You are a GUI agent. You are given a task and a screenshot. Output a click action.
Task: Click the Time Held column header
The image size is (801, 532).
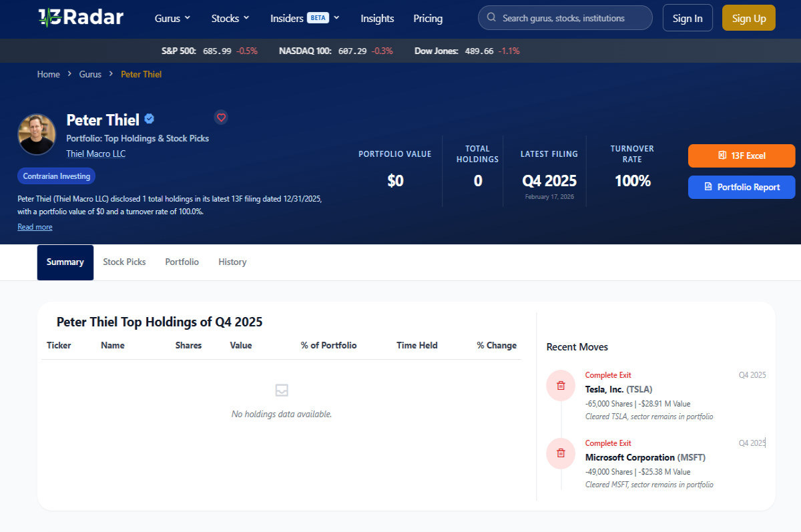[417, 345]
